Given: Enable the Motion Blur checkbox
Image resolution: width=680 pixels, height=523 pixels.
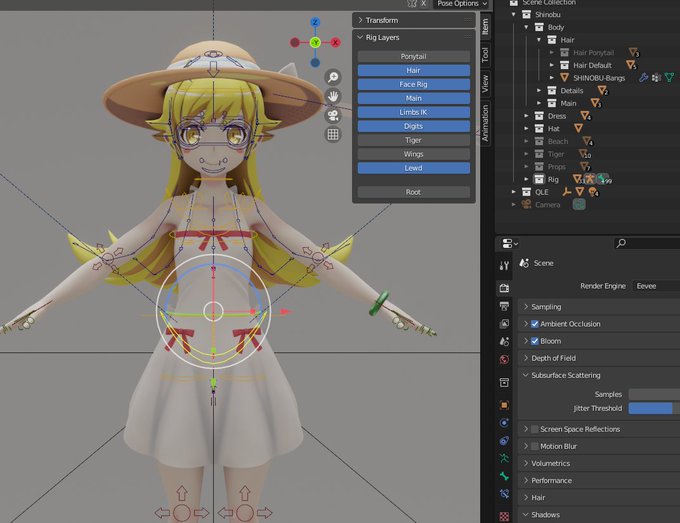Looking at the screenshot, I should (x=535, y=446).
